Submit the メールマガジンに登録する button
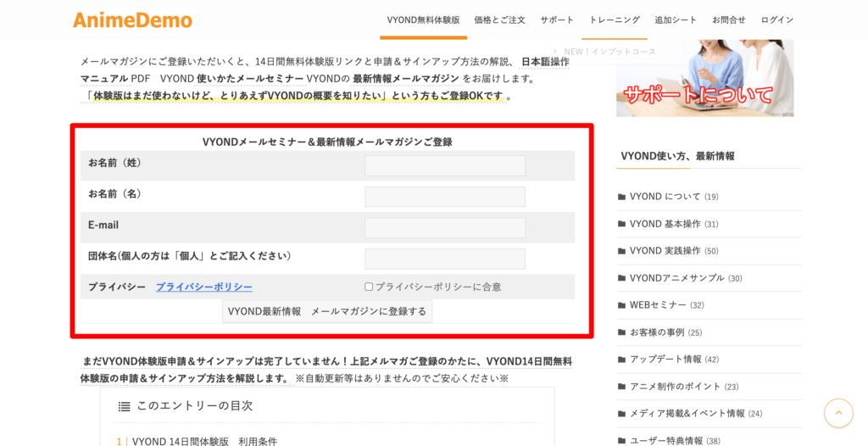Viewport: 868px width, 446px height. tap(327, 311)
